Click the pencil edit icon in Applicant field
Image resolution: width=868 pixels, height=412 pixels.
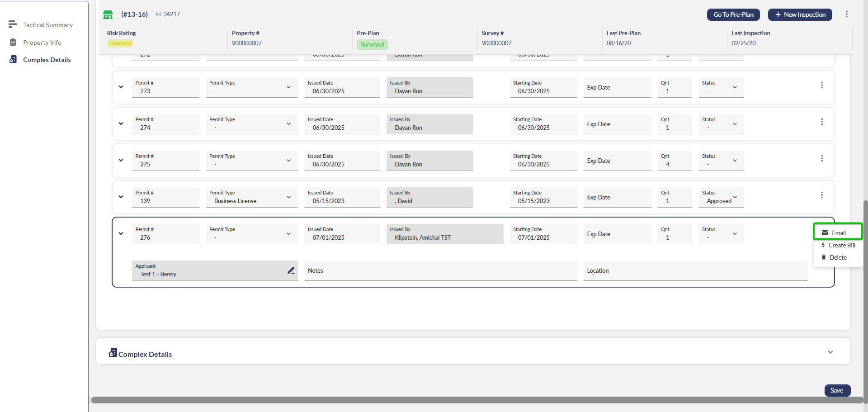(x=291, y=270)
